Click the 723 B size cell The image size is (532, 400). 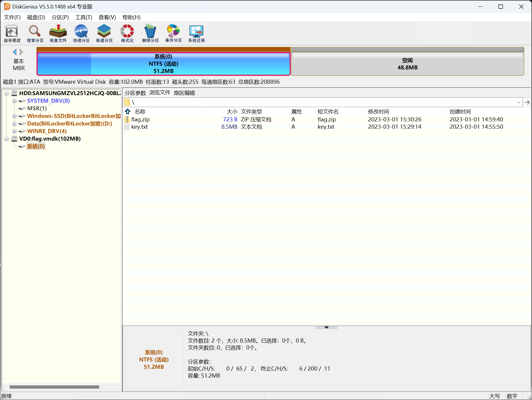[230, 119]
